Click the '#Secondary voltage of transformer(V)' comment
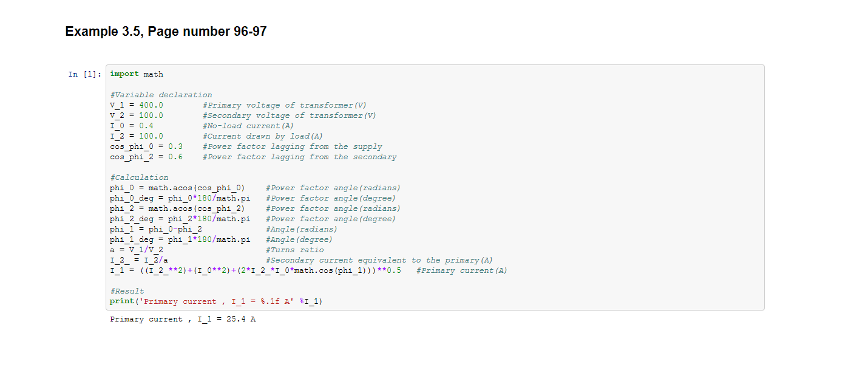Screen dimensions: 868x378 (x=290, y=115)
